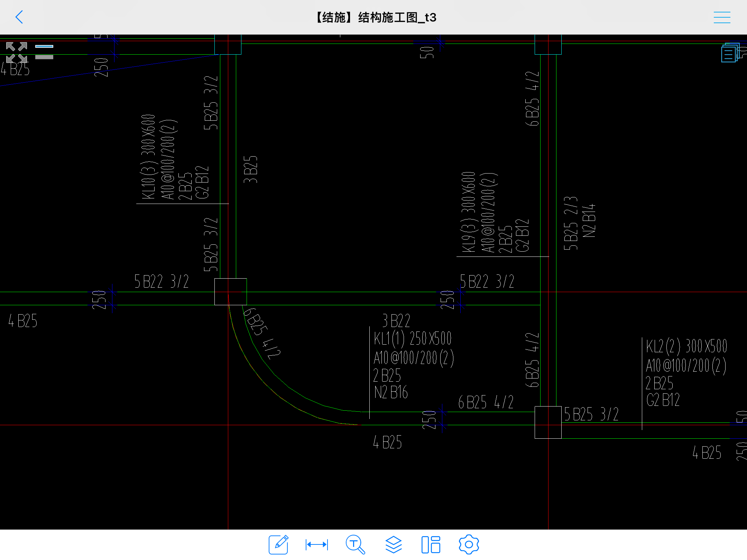
Task: Tap the N2 B16 annotation
Action: [x=391, y=392]
